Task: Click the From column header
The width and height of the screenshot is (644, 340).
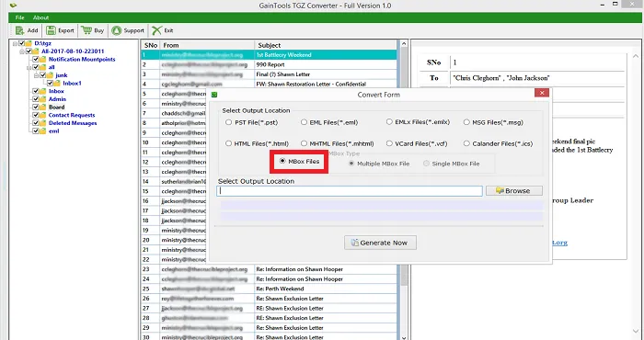Action: pos(207,45)
